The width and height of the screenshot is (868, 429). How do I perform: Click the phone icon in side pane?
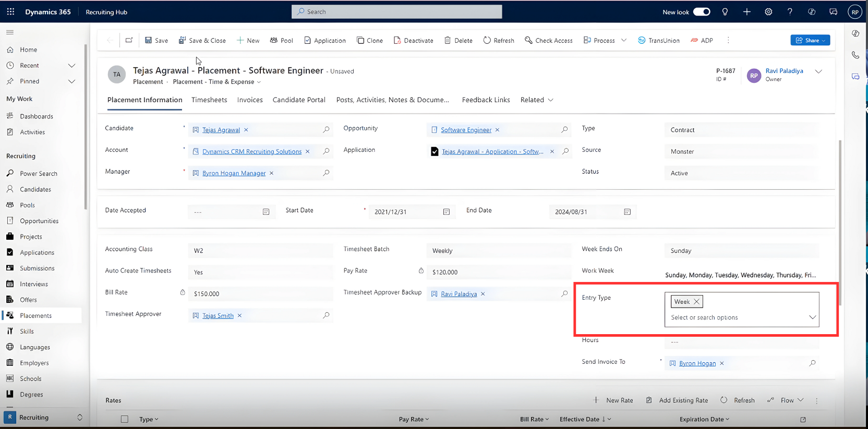[855, 55]
